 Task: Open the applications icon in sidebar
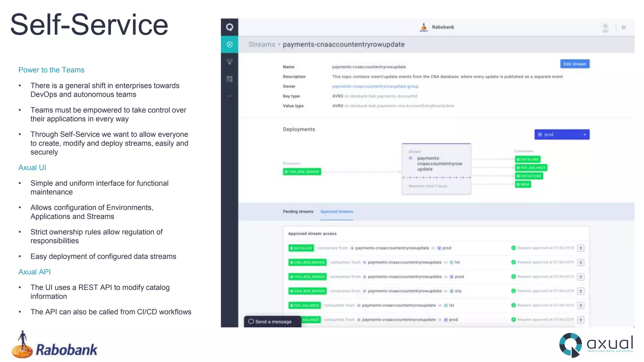pos(230,62)
